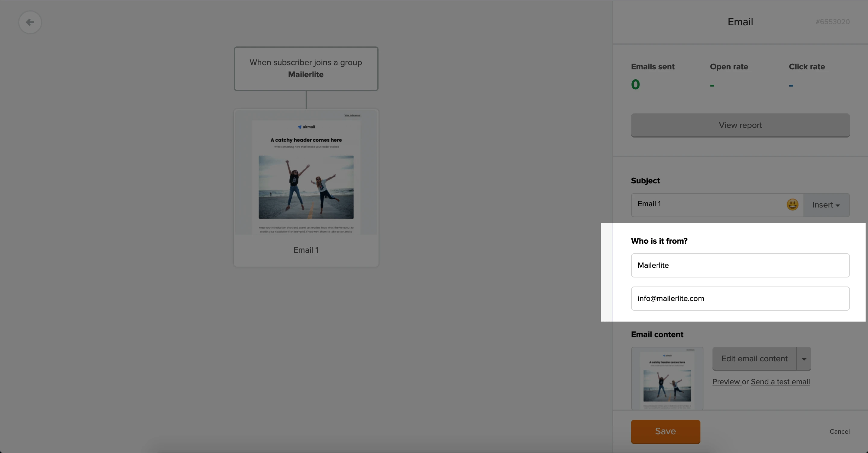This screenshot has width=868, height=453.
Task: Click the Edit email content button
Action: [x=754, y=359]
